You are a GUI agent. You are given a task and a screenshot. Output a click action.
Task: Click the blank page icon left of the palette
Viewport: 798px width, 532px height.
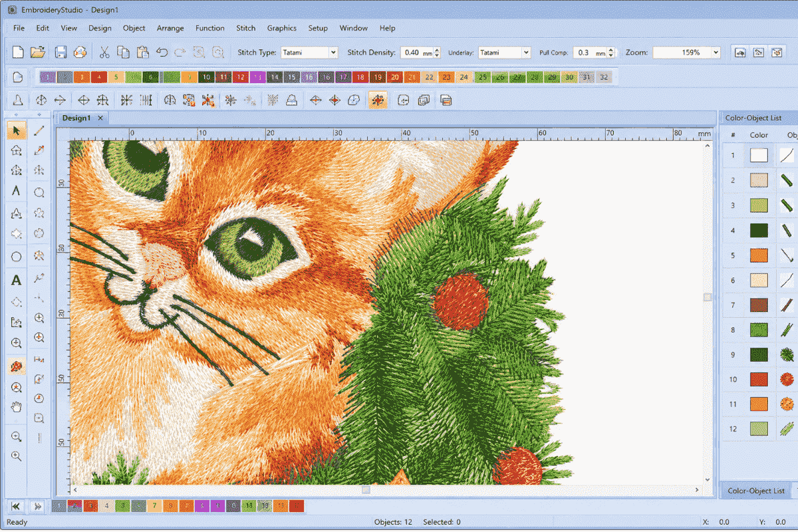(x=18, y=77)
